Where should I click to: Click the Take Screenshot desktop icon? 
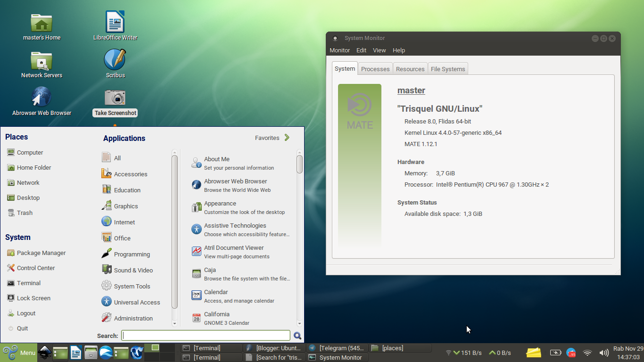pos(116,103)
